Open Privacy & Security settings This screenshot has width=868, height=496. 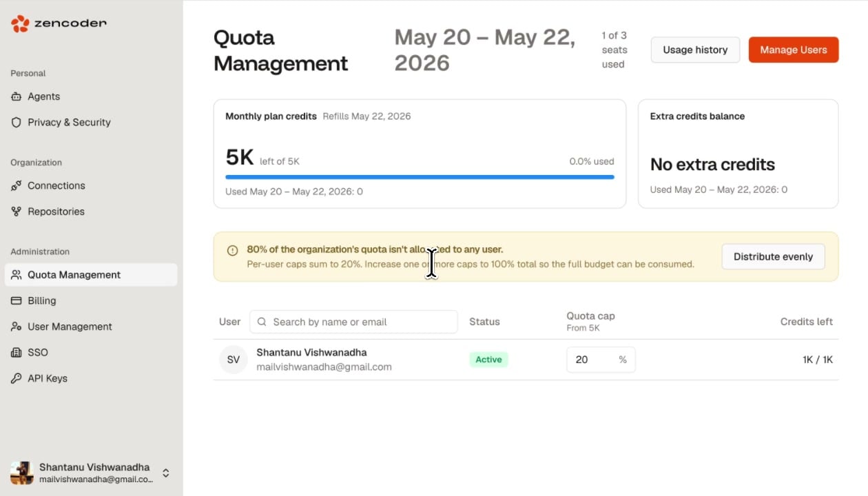pyautogui.click(x=91, y=122)
